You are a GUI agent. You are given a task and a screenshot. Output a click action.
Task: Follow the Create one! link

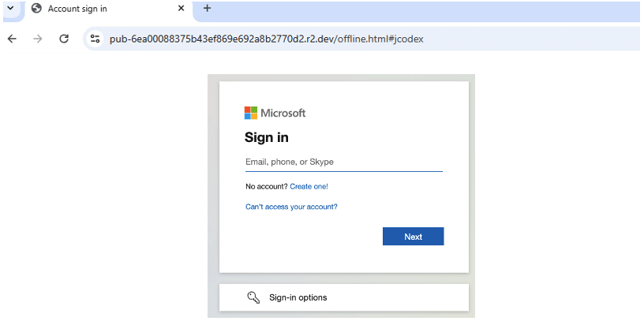[x=309, y=186]
